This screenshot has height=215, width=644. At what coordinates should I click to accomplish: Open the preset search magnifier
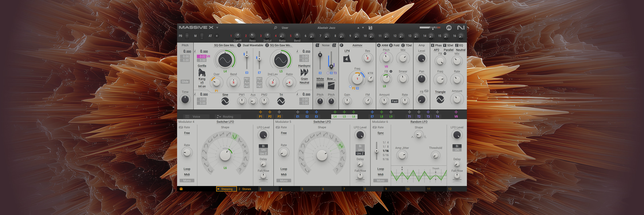275,28
